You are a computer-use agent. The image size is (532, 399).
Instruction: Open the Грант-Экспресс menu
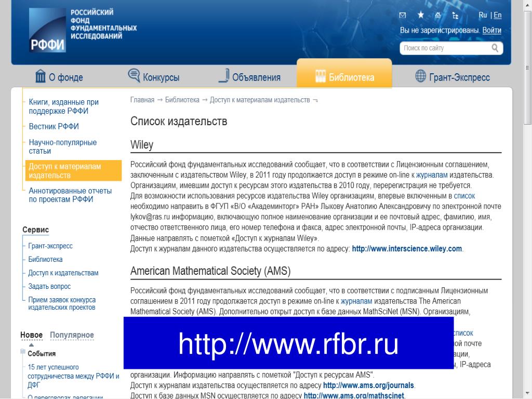pyautogui.click(x=459, y=77)
